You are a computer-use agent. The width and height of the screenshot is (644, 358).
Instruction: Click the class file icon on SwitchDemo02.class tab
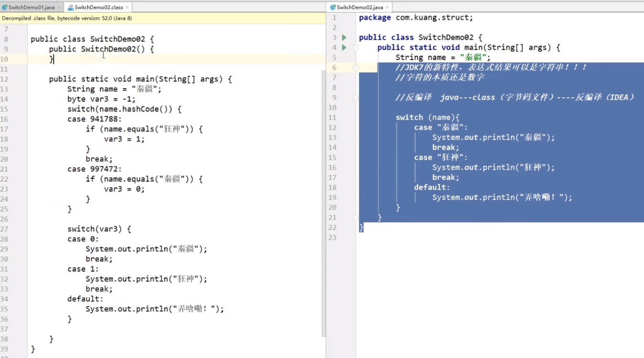click(x=71, y=7)
